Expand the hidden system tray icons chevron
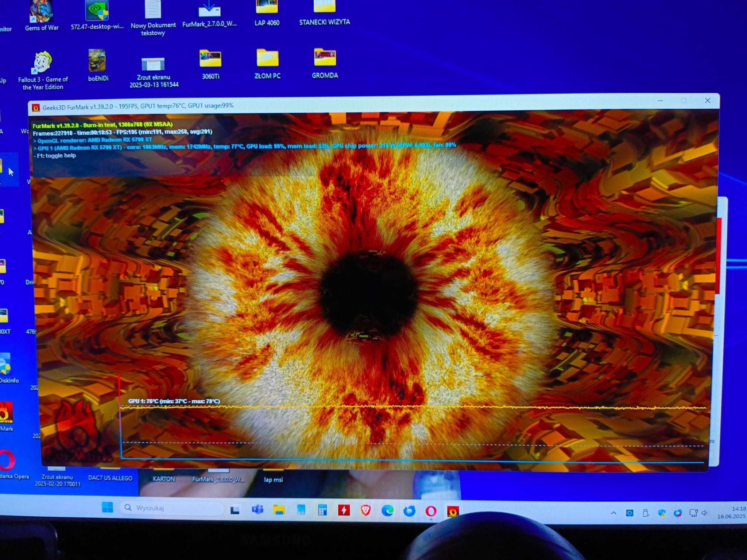The image size is (747, 560). (x=614, y=513)
